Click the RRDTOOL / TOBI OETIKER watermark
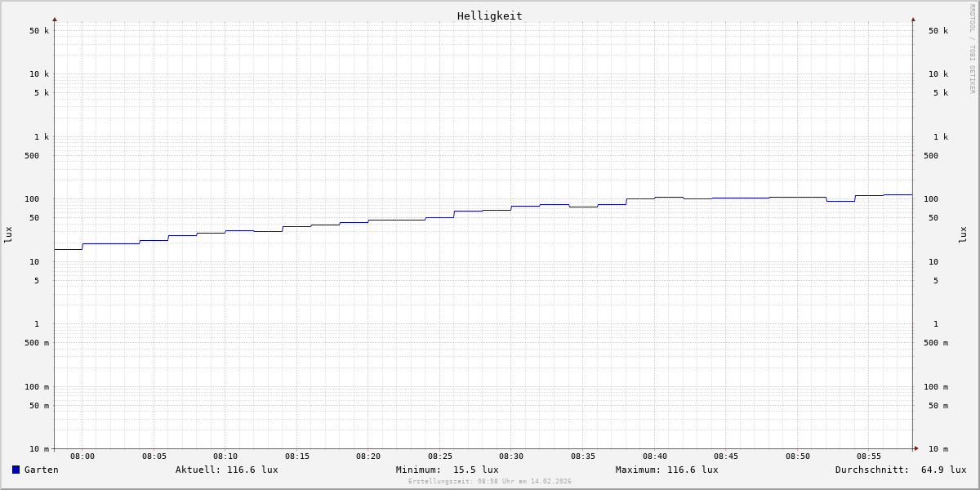The height and width of the screenshot is (490, 980). (x=972, y=49)
